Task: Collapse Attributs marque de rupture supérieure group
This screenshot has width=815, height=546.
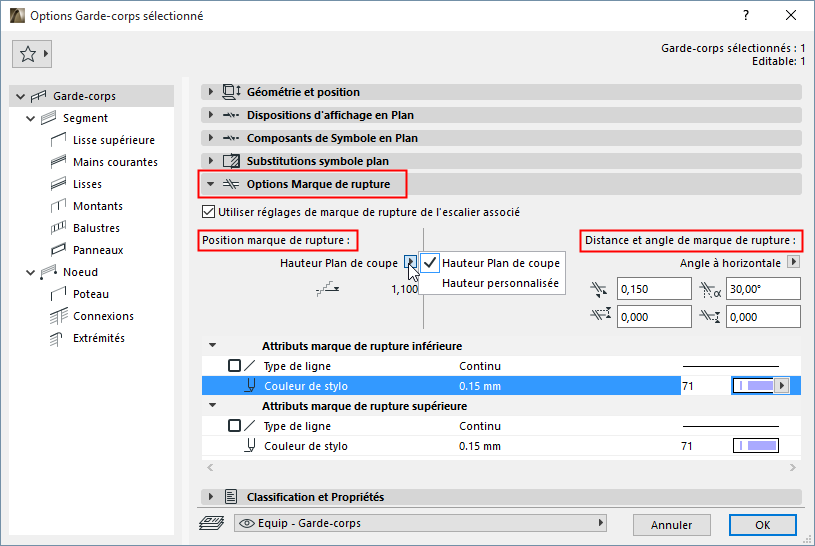Action: tap(213, 405)
